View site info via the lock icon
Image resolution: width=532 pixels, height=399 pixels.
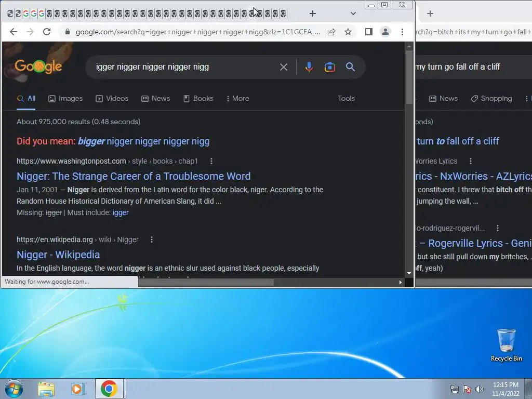point(67,32)
